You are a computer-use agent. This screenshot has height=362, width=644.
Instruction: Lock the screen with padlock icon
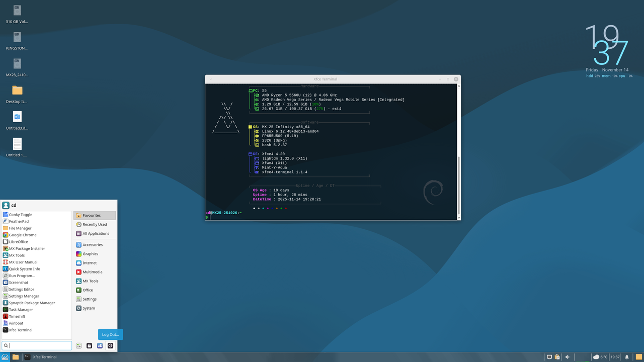[x=89, y=345]
